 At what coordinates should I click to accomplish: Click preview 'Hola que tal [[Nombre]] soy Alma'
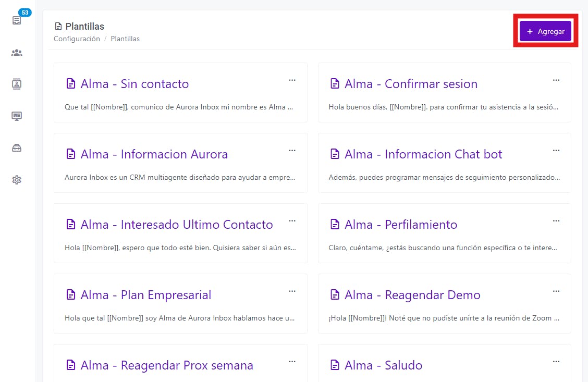180,318
